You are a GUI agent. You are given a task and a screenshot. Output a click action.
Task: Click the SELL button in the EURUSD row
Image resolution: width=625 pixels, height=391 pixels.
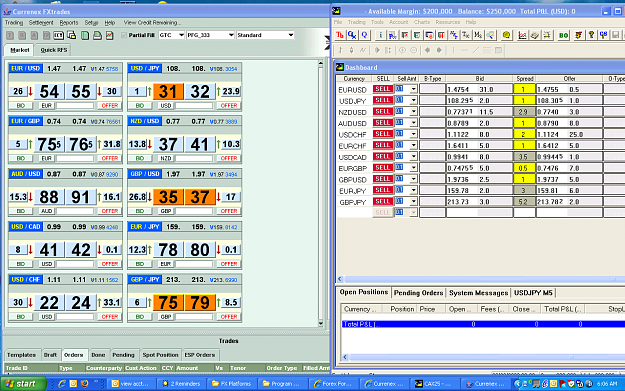[x=383, y=89]
